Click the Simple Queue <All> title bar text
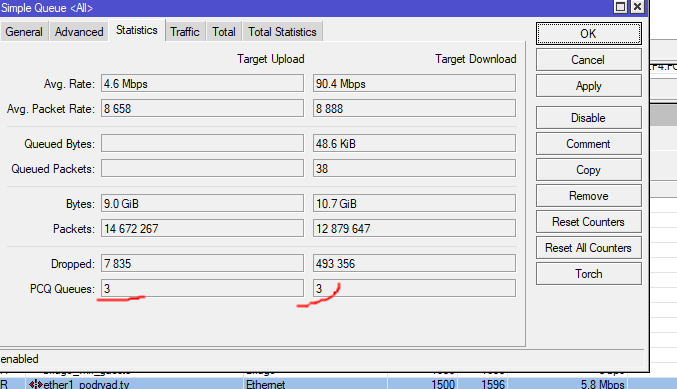The width and height of the screenshot is (677, 389). [x=47, y=8]
